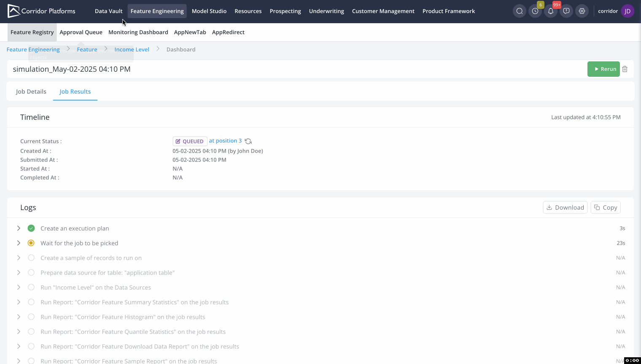Viewport: 641px width, 364px height.
Task: Open recent activity clock icon
Action: (x=535, y=11)
